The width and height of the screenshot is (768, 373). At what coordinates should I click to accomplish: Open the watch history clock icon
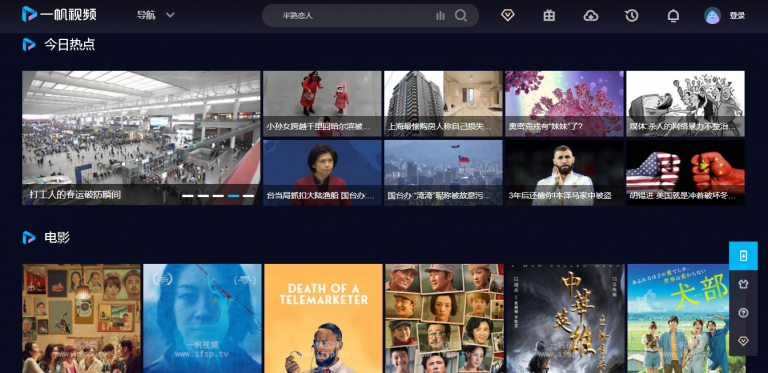(x=631, y=16)
